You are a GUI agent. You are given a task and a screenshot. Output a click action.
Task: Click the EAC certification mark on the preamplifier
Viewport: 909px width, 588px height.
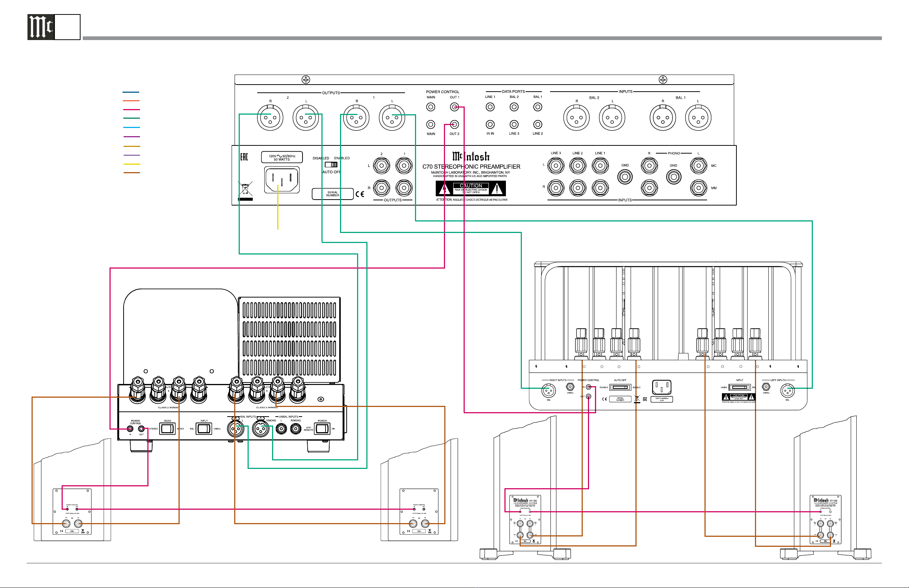point(244,157)
